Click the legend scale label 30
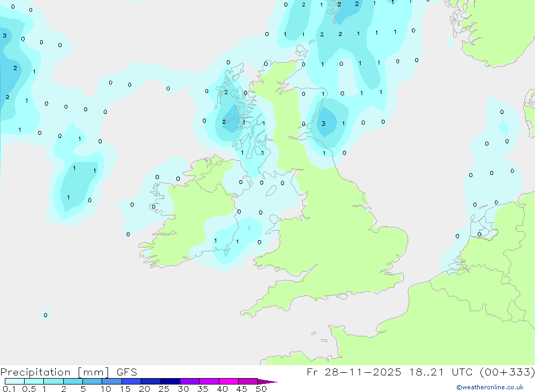The height and width of the screenshot is (392, 535). click(183, 389)
